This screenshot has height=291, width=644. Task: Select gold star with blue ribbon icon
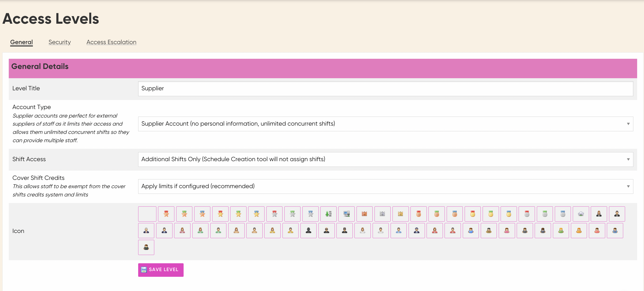coord(256,214)
